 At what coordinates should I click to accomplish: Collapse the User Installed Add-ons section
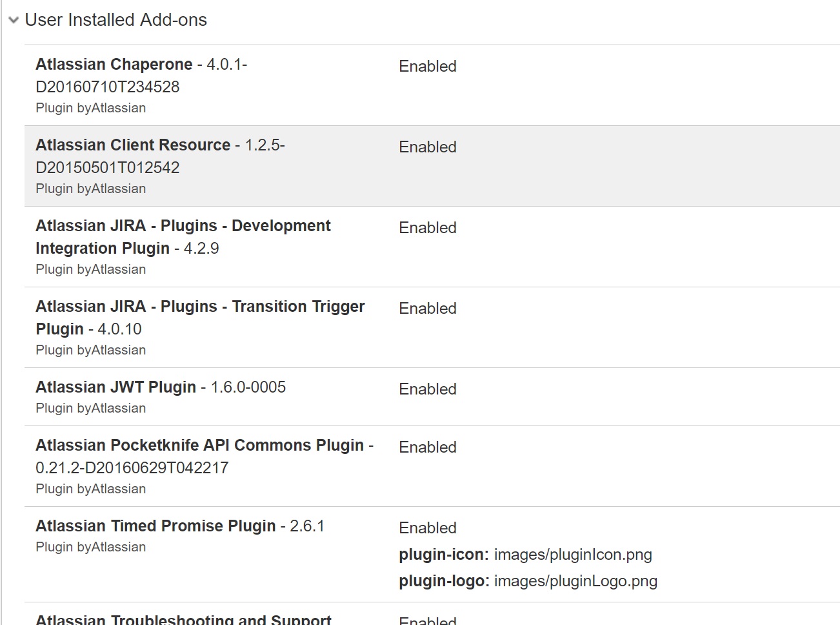click(13, 20)
